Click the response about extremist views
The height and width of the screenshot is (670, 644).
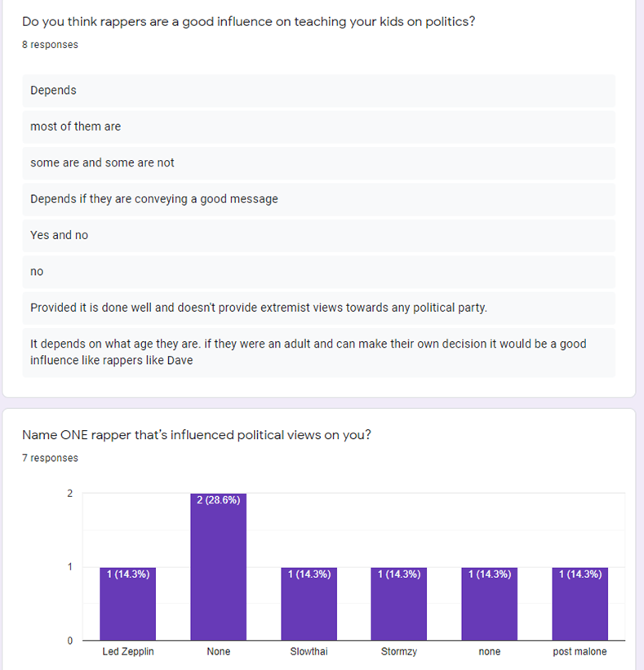319,308
